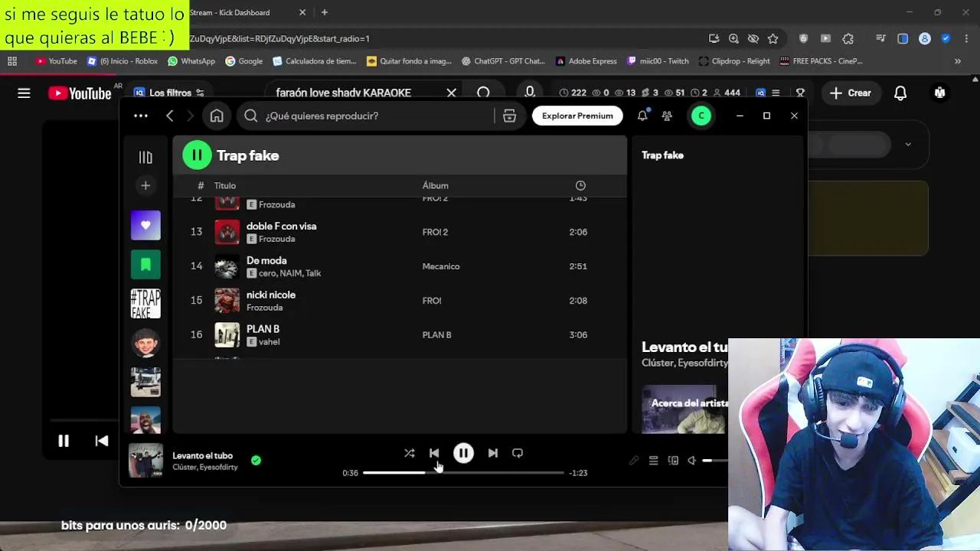
Task: Open Spotify friend activity icon
Action: (667, 116)
